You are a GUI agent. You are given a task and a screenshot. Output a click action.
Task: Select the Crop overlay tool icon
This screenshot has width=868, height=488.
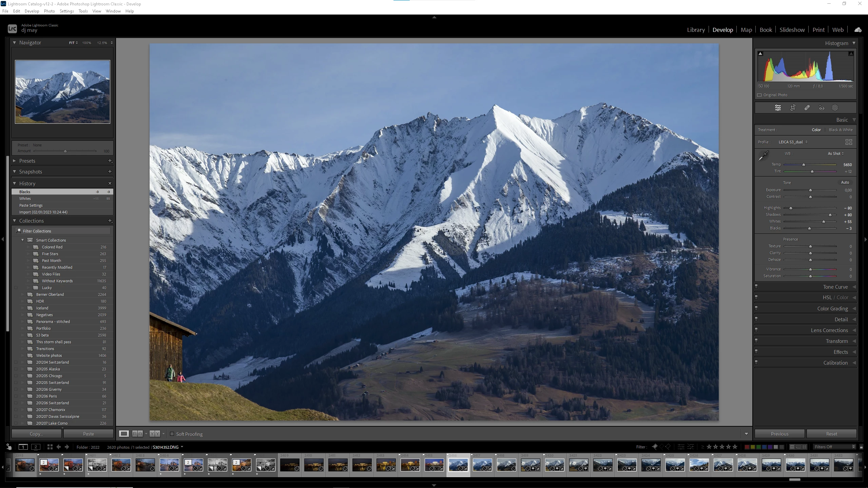pyautogui.click(x=793, y=108)
